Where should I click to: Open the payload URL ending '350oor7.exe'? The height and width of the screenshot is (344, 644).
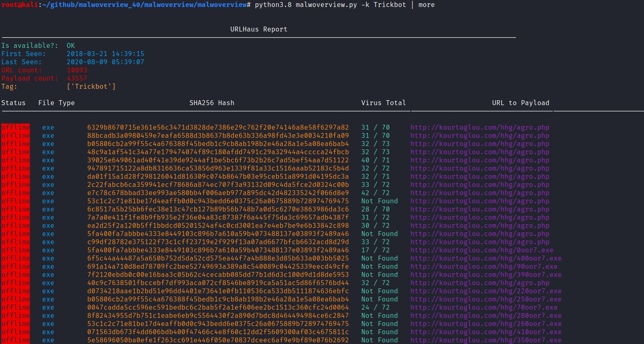coord(486,340)
